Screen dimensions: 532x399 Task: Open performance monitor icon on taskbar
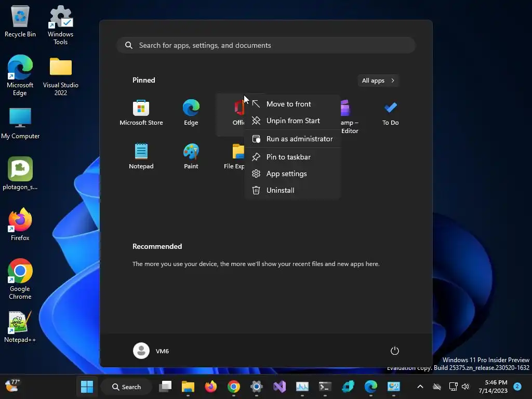pyautogui.click(x=302, y=387)
